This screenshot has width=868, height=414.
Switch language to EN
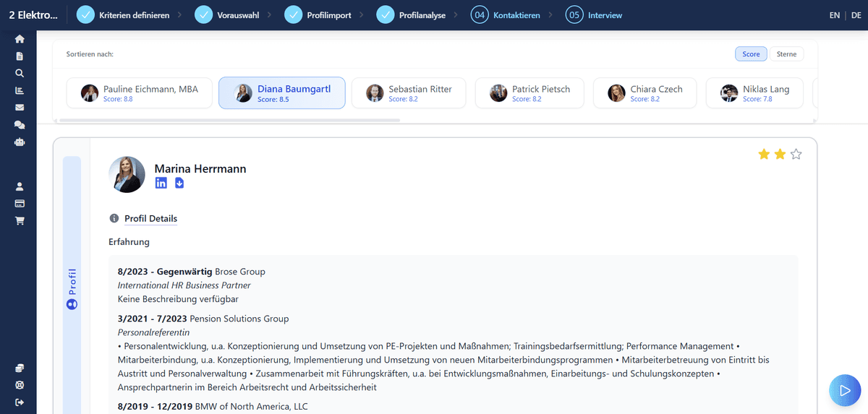tap(835, 15)
